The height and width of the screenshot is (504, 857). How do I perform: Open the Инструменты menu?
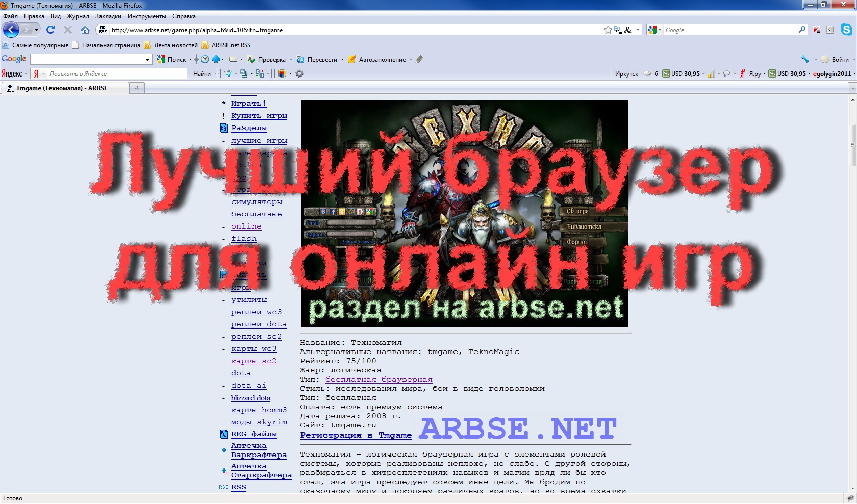pyautogui.click(x=147, y=16)
